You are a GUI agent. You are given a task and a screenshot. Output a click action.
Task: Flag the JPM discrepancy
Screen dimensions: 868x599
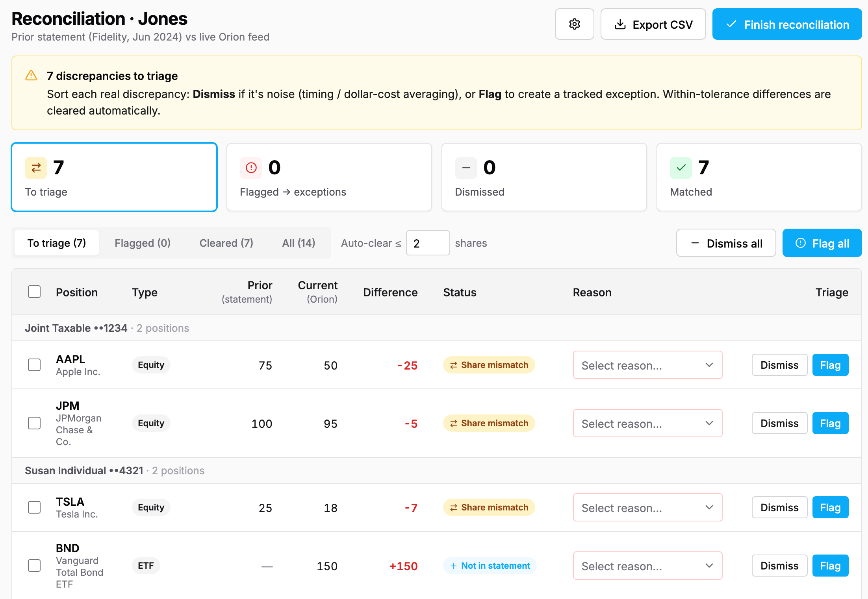(x=830, y=423)
